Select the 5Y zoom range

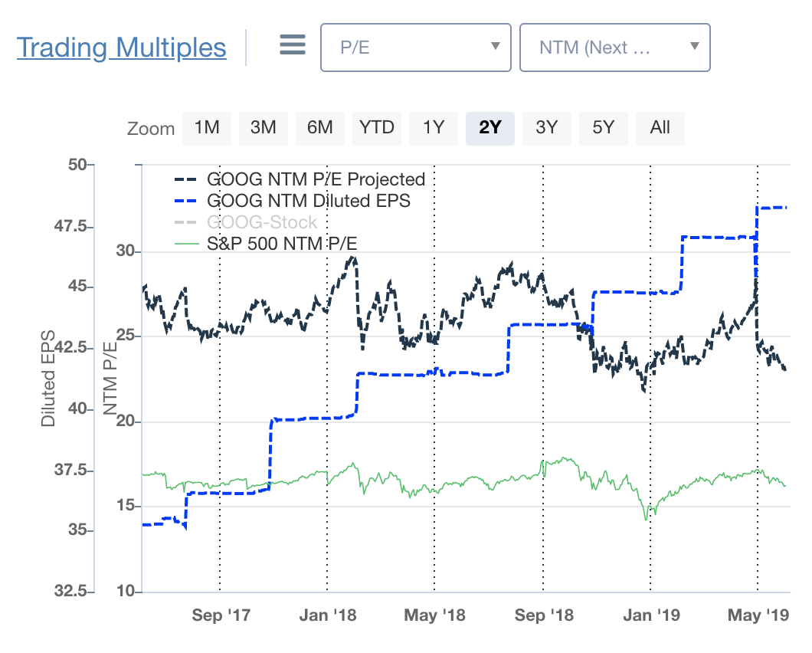coord(604,128)
